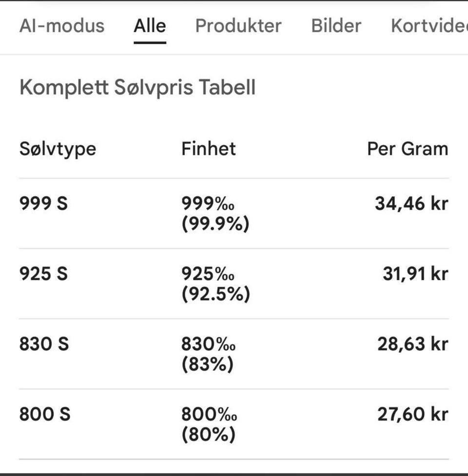Click the 34,46 kr price
Viewport: 468px width, 476px height.
(411, 203)
